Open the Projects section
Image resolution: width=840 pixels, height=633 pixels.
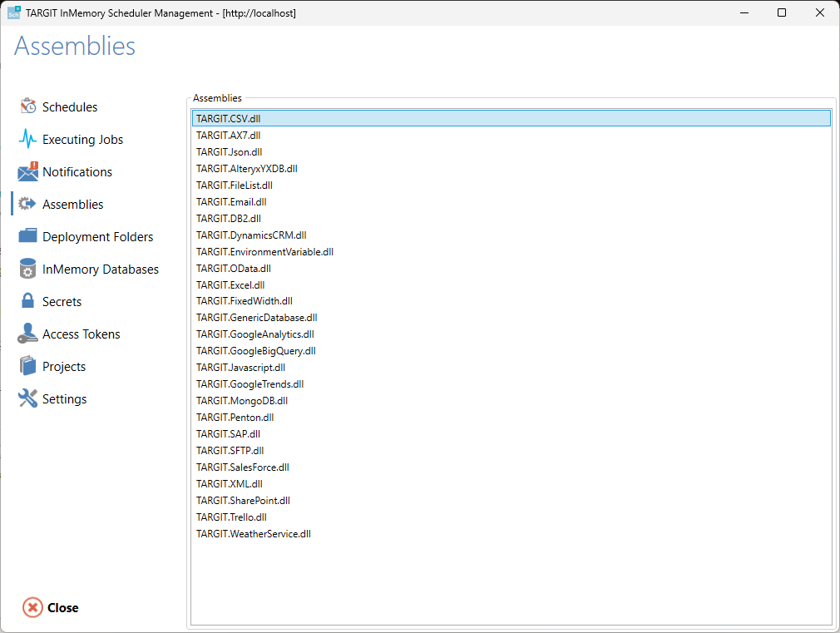pyautogui.click(x=64, y=367)
